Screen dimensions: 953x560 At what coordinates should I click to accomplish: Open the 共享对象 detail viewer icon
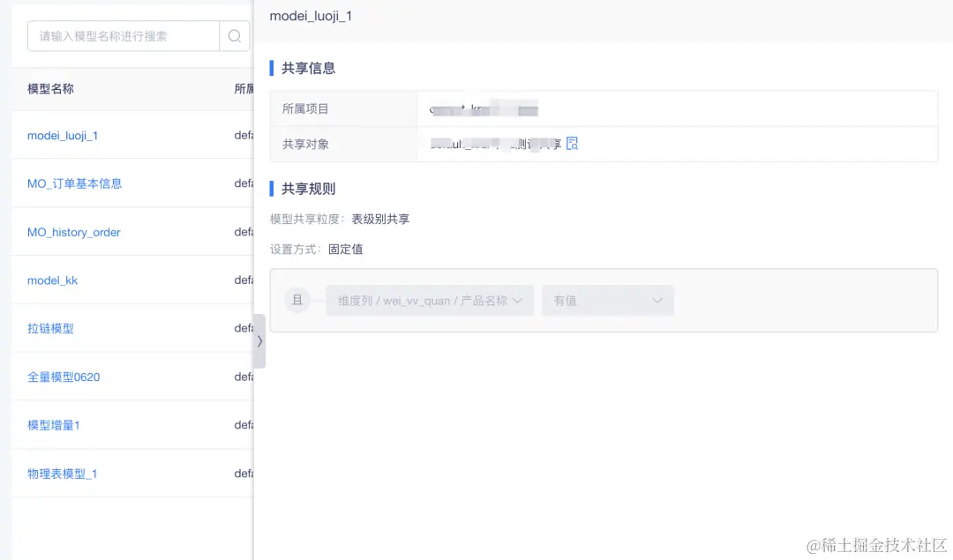tap(572, 143)
